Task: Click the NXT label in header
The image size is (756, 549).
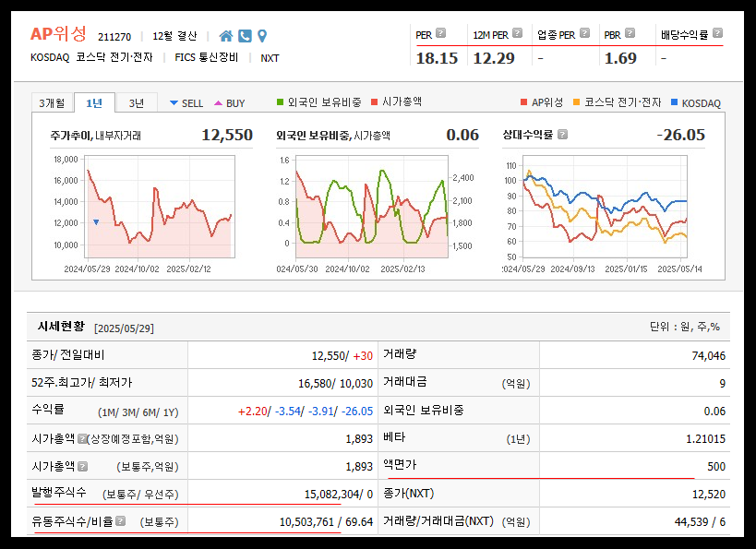Action: pyautogui.click(x=270, y=58)
